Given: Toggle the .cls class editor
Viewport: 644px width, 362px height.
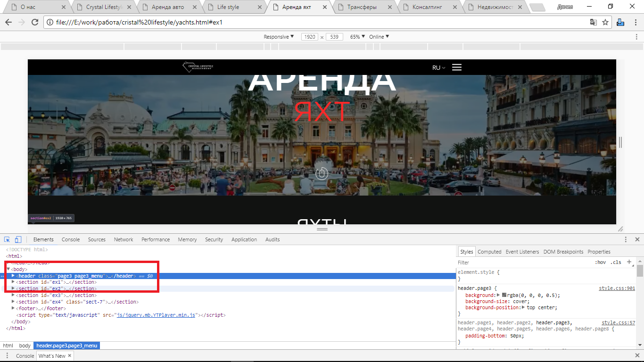Looking at the screenshot, I should point(616,263).
